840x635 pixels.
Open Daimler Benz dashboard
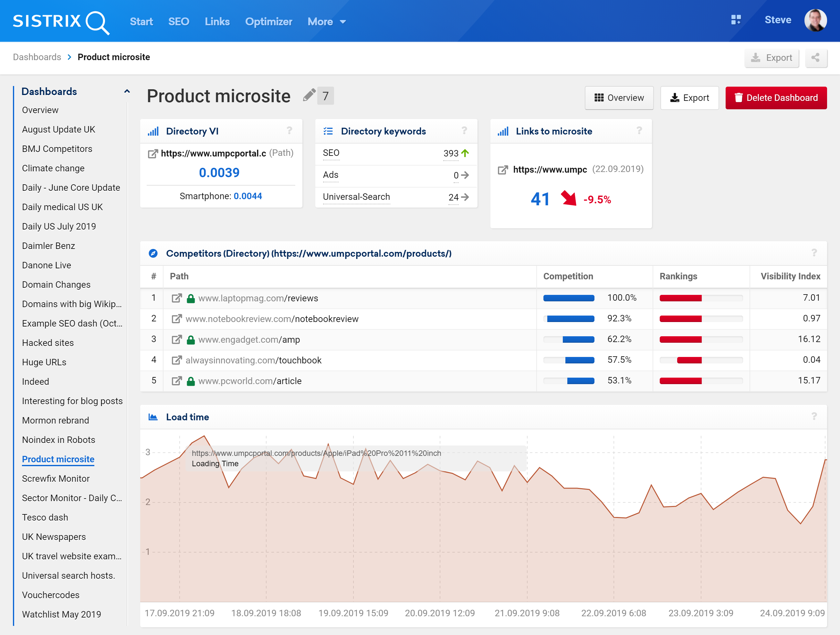48,246
